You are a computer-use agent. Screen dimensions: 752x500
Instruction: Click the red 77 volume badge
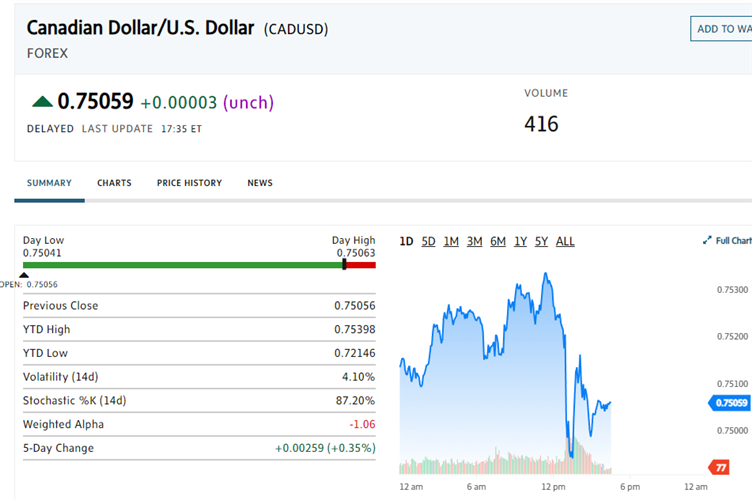pyautogui.click(x=719, y=467)
